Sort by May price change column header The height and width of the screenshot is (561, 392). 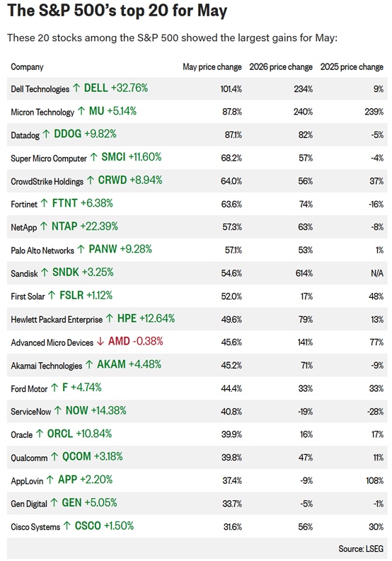[212, 67]
